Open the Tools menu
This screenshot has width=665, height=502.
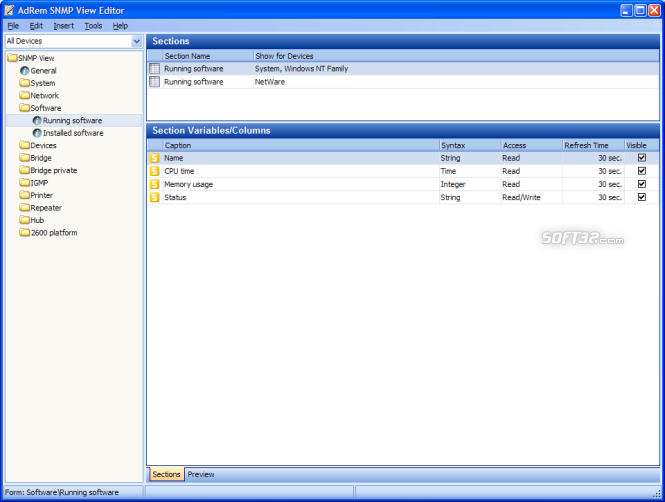[x=93, y=26]
